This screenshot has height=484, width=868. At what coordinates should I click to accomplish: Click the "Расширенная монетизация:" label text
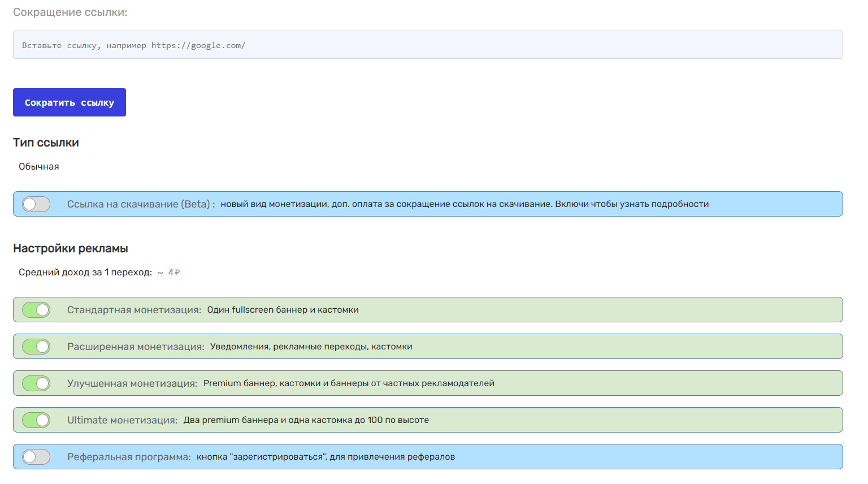point(136,347)
